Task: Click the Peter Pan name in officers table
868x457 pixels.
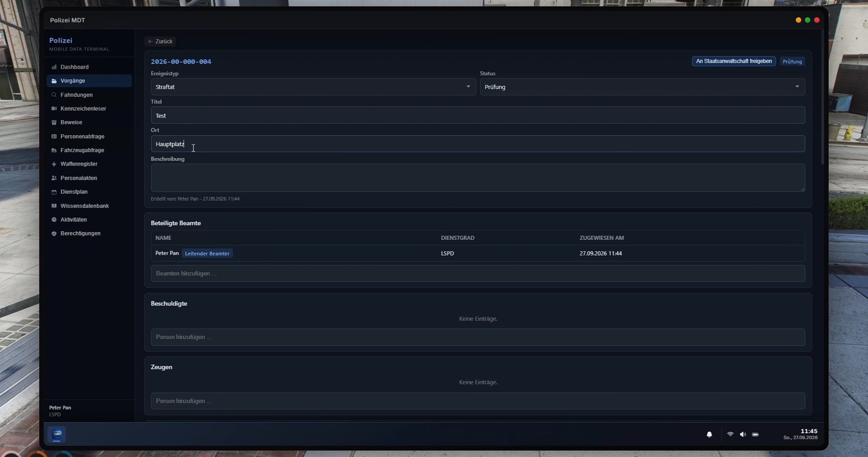Action: click(167, 253)
